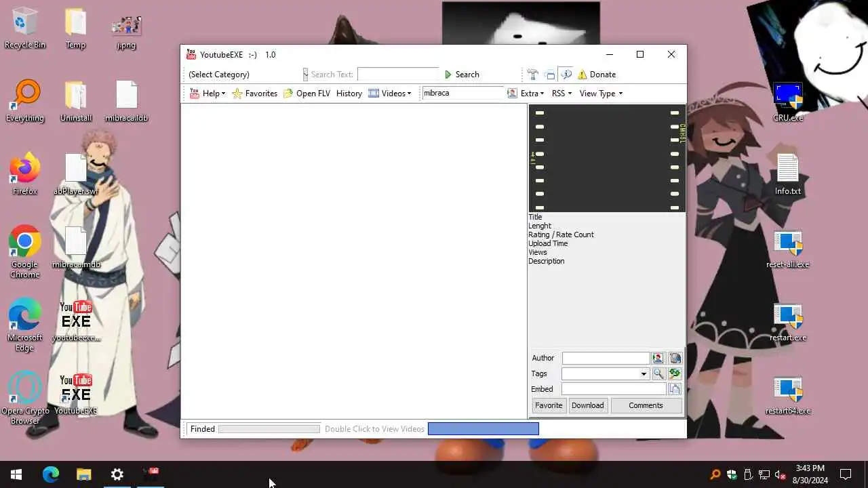The height and width of the screenshot is (488, 868).
Task: Open the notification center icon
Action: coord(846,474)
